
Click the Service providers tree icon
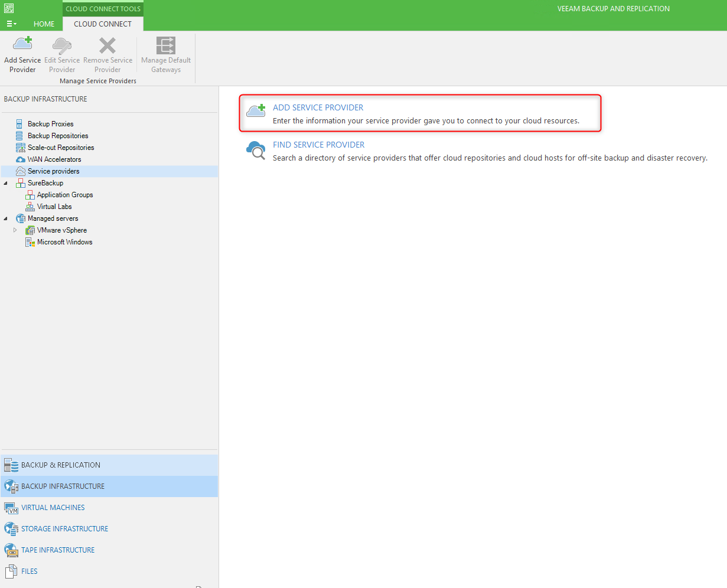click(x=21, y=171)
